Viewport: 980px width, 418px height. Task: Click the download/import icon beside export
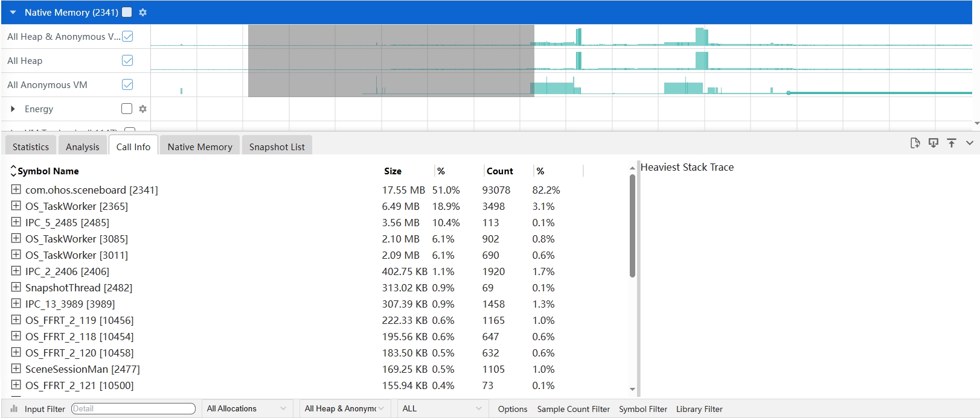coord(933,143)
